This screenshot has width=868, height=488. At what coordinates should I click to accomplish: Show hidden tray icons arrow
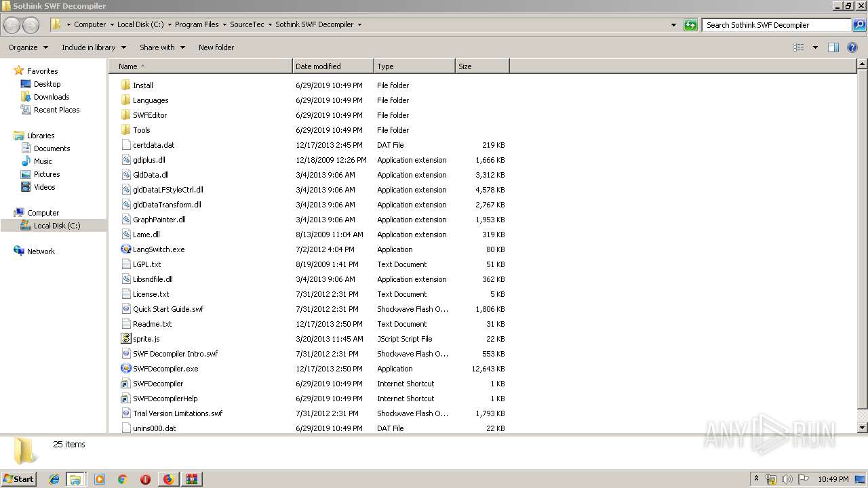pos(756,479)
